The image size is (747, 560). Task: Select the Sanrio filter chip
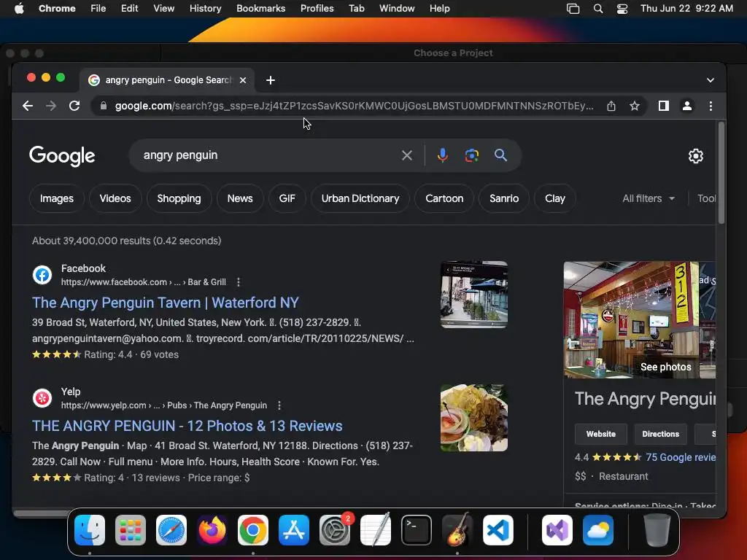pyautogui.click(x=504, y=198)
